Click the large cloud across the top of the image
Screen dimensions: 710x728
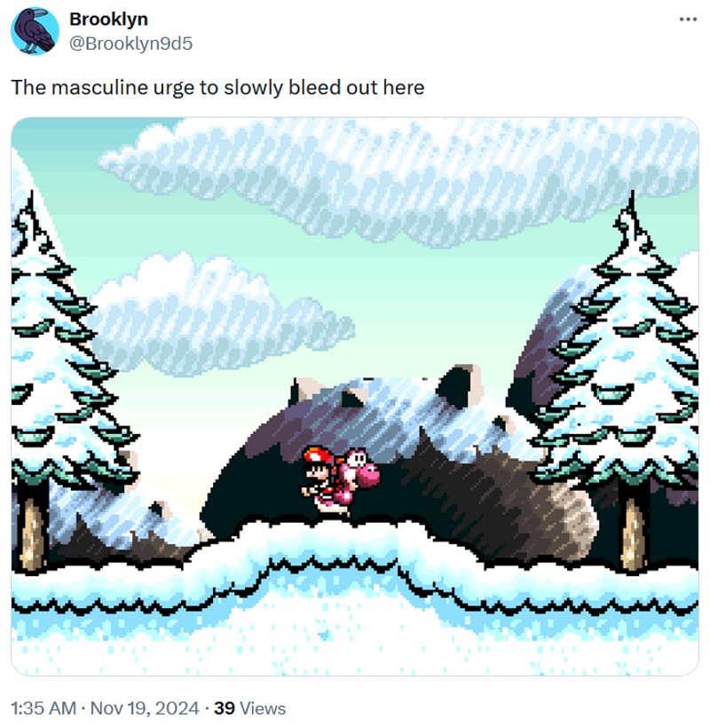(399, 181)
